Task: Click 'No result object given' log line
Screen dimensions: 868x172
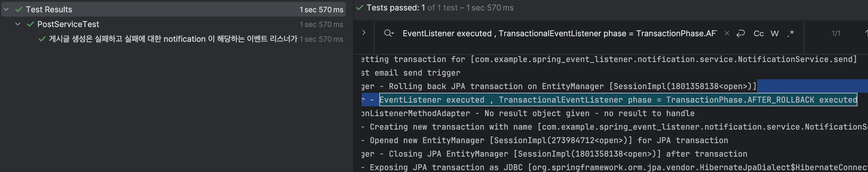Action: click(528, 113)
